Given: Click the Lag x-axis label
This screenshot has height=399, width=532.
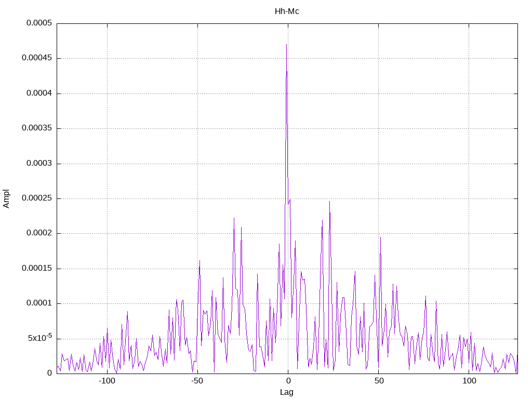Looking at the screenshot, I should click(x=287, y=392).
